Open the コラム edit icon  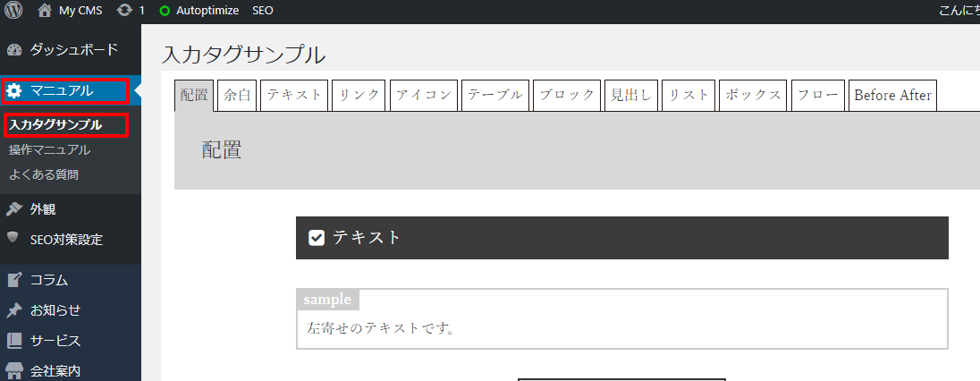click(14, 280)
